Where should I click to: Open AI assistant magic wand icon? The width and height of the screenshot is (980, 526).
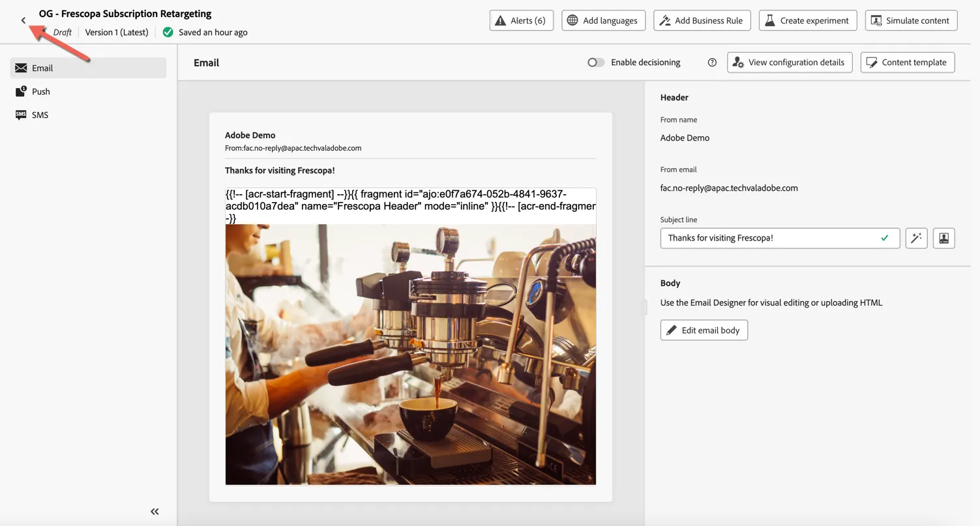(916, 238)
